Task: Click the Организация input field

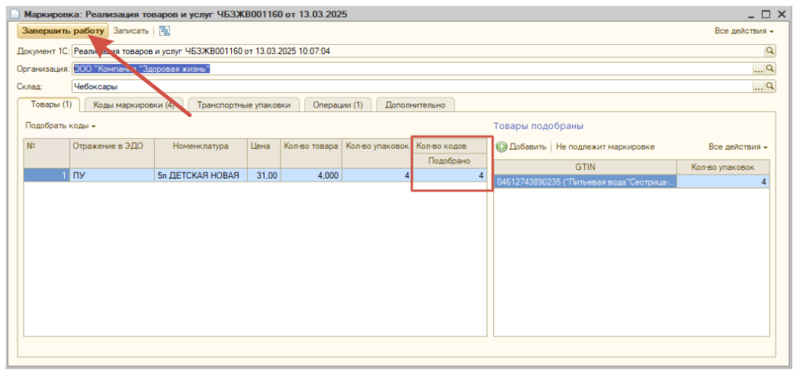Action: pos(412,68)
